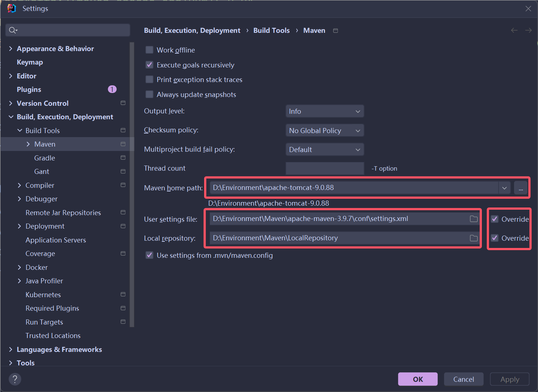This screenshot has width=538, height=392.
Task: Click Build, Execution, Deployment breadcrumb link
Action: pyautogui.click(x=192, y=31)
